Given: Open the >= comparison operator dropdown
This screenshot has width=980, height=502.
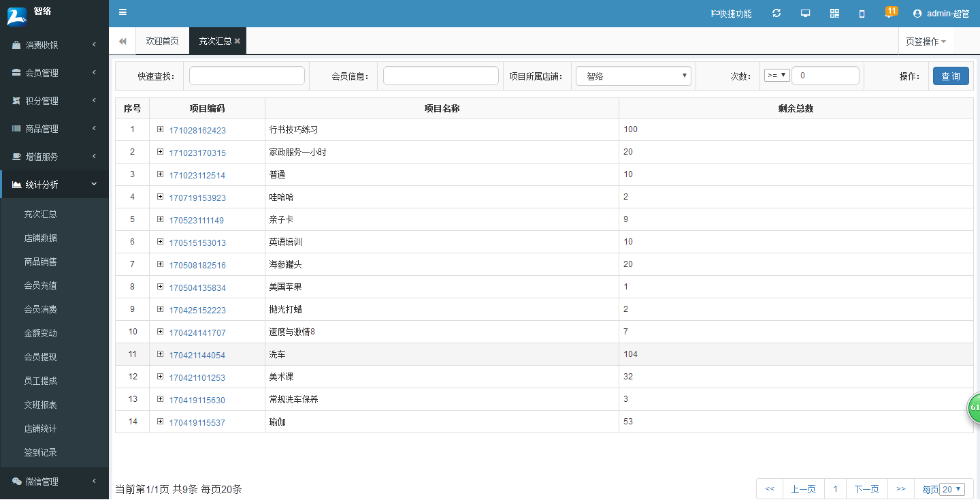Looking at the screenshot, I should coord(777,76).
